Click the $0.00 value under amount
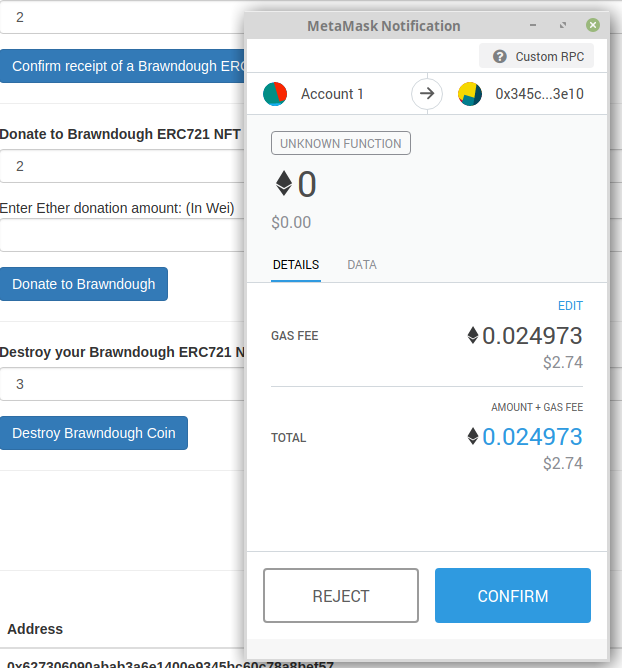 [x=291, y=222]
